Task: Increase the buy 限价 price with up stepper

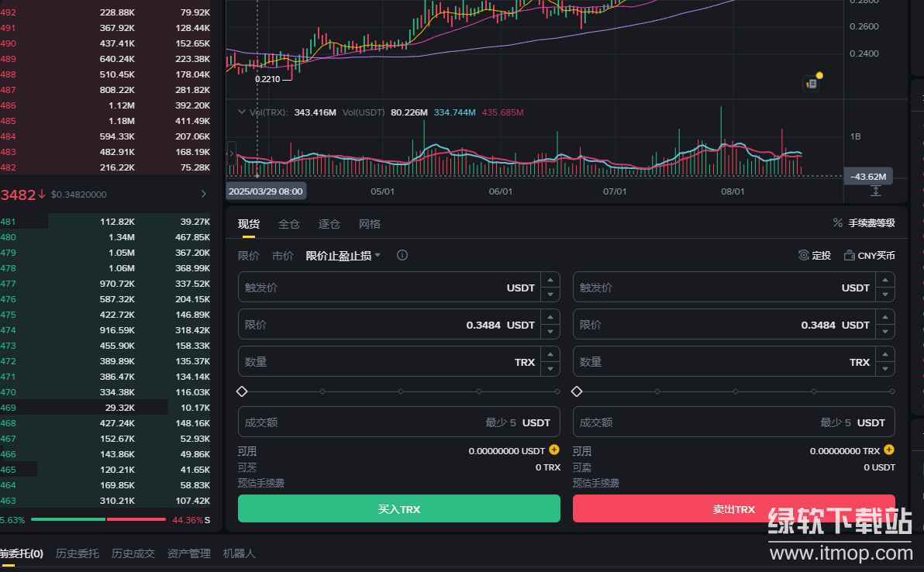Action: coord(550,318)
